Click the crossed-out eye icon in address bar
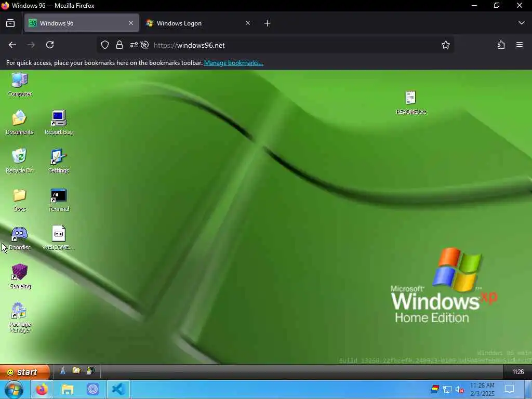Viewport: 532px width, 399px height. [x=144, y=45]
